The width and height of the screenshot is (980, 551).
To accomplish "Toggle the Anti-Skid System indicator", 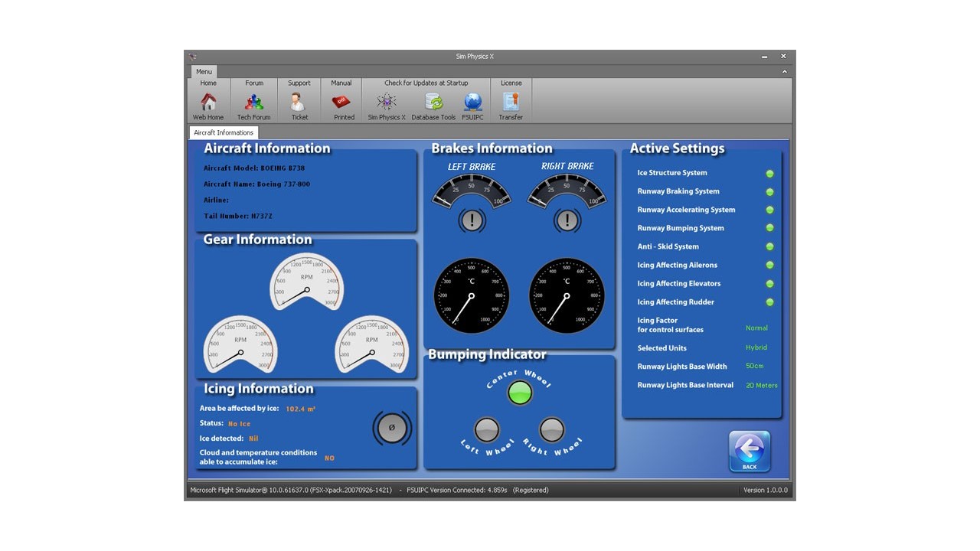I will [769, 247].
